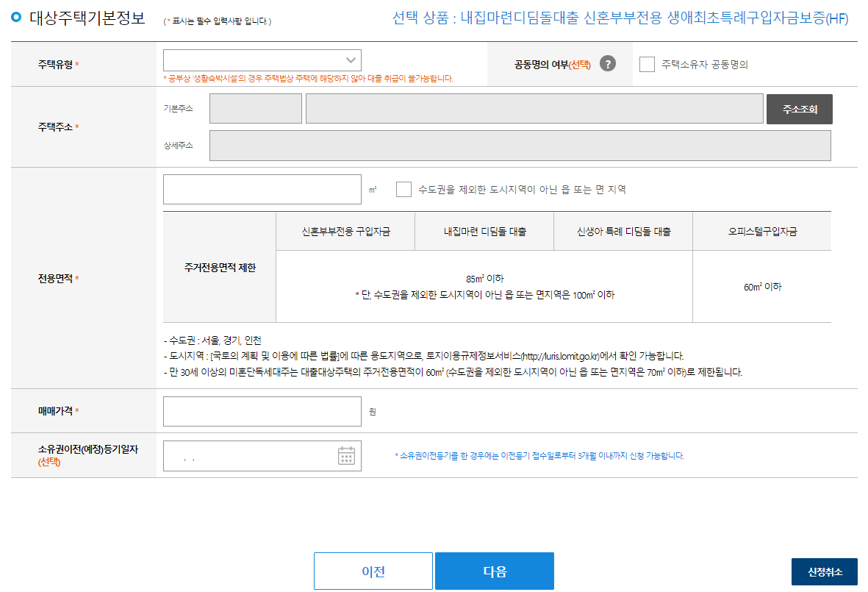Cancel the application using the 신청취소 button
This screenshot has width=868, height=592.
tap(824, 571)
